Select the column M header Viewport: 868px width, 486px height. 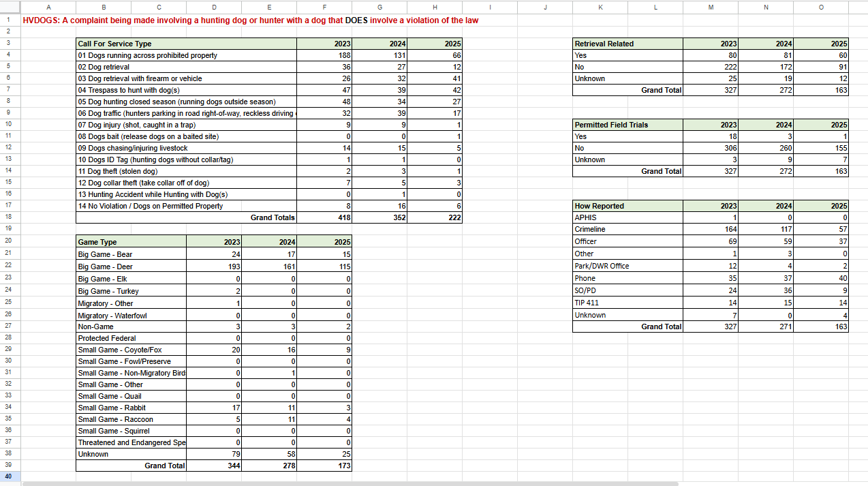[x=711, y=7]
